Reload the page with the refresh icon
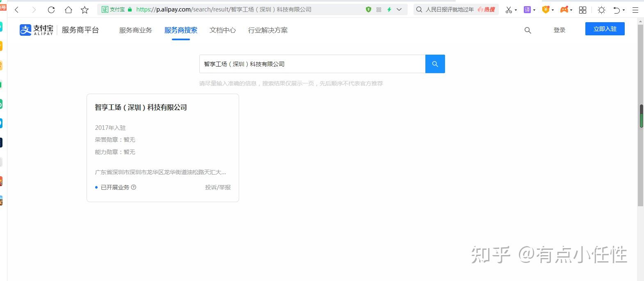 click(51, 9)
